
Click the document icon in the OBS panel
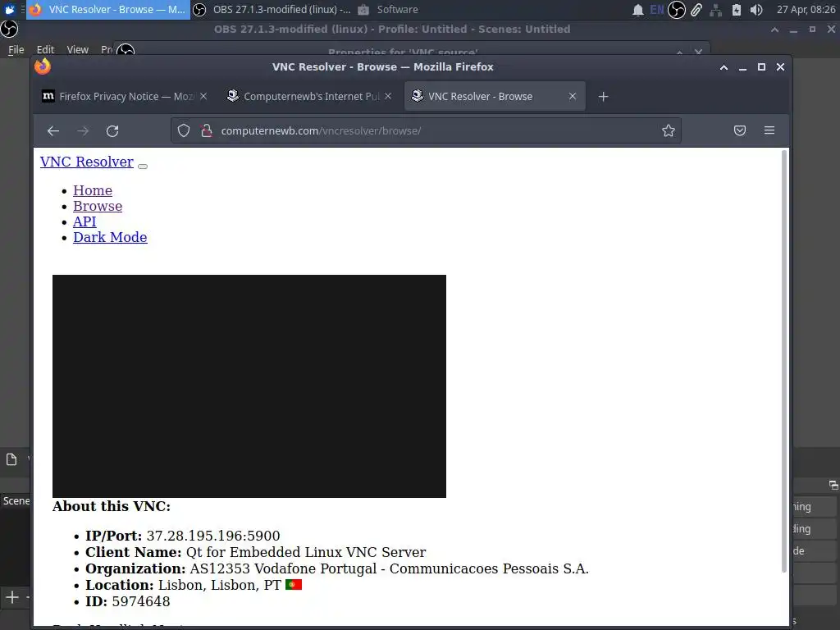click(x=11, y=459)
